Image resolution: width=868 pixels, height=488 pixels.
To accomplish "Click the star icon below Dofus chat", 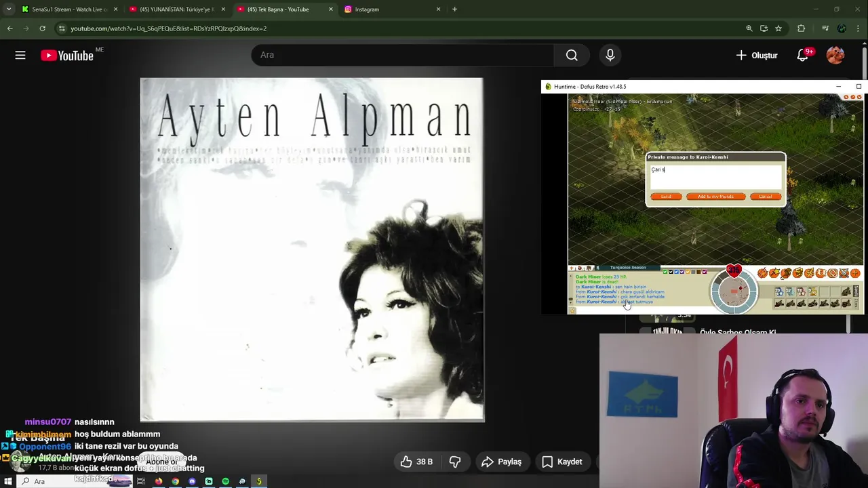I will (572, 310).
